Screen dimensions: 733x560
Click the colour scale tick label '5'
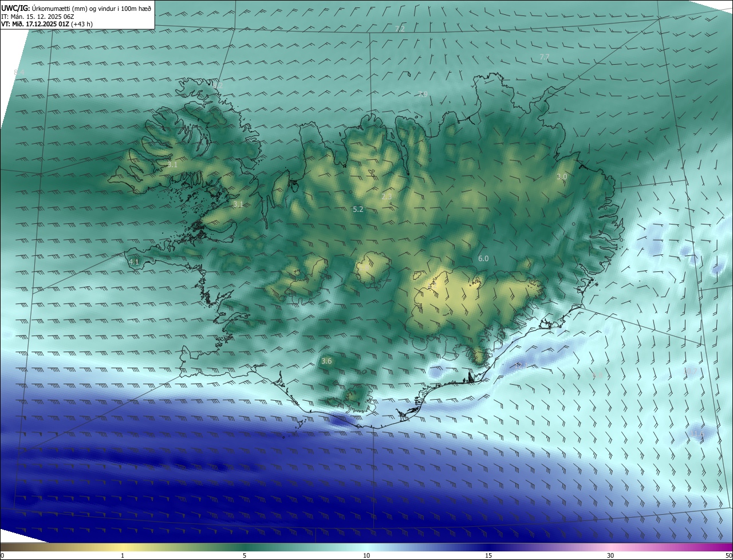coord(245,555)
